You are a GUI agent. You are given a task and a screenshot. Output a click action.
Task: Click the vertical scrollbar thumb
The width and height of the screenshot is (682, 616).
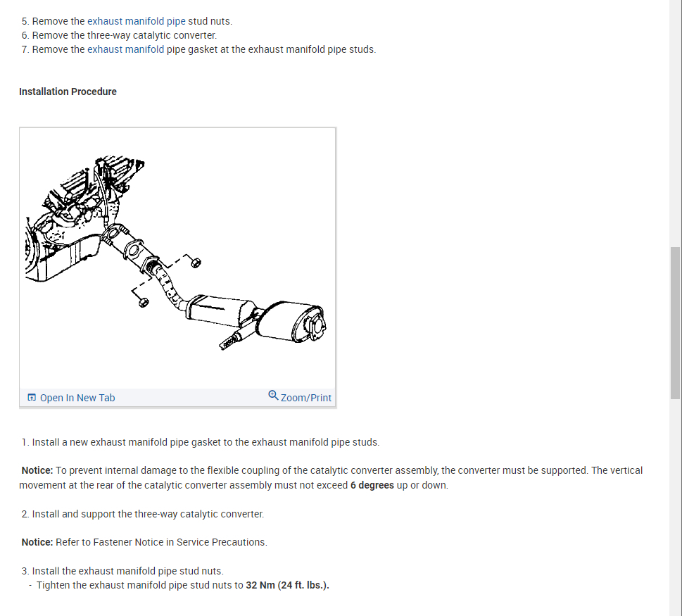point(675,323)
